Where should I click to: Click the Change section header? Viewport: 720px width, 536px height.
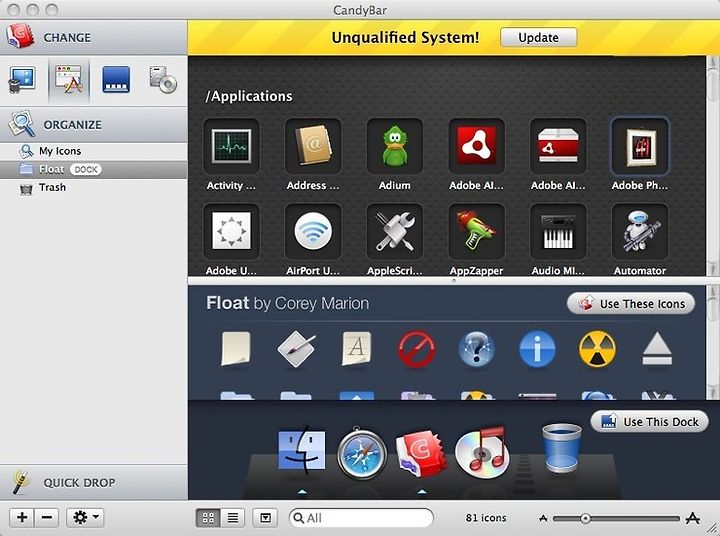pyautogui.click(x=94, y=37)
